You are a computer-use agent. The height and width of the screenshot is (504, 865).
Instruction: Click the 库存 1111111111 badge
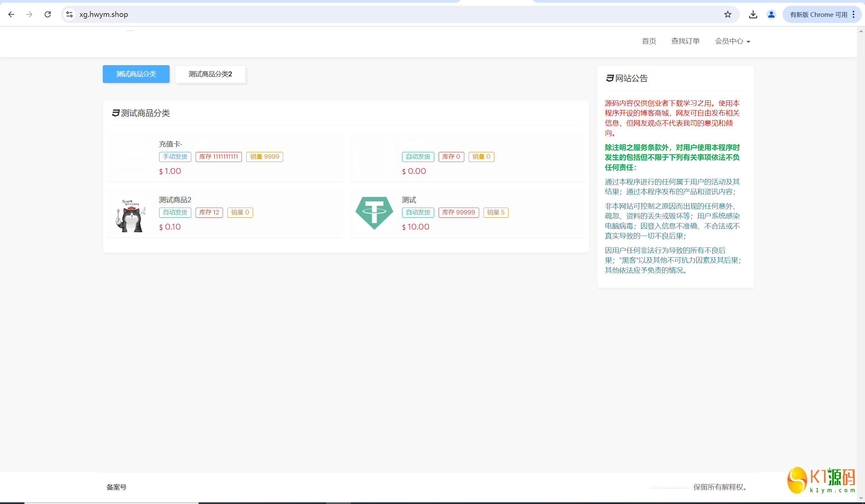(219, 157)
